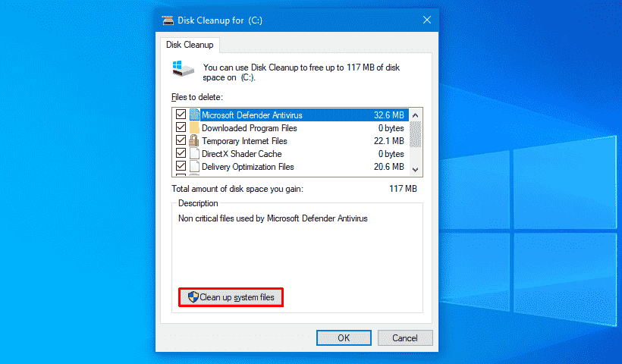
Task: Confirm with the OK button
Action: 344,337
